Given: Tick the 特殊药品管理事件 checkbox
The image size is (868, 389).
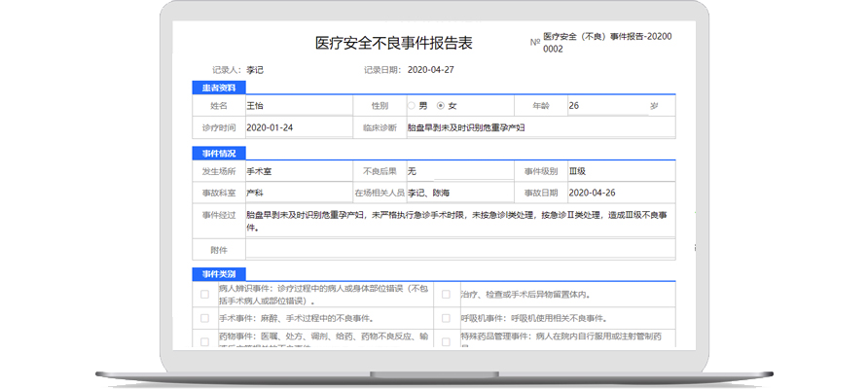Looking at the screenshot, I should coord(446,341).
